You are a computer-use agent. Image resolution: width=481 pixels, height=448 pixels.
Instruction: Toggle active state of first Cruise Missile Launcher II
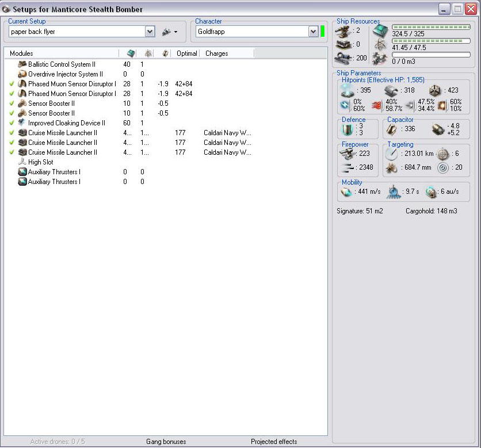click(12, 133)
